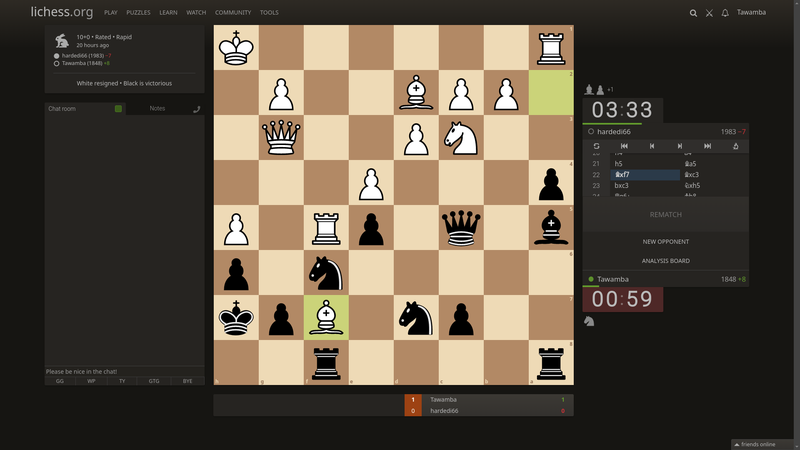
Task: Open the Tawamba user menu at top
Action: pyautogui.click(x=751, y=12)
